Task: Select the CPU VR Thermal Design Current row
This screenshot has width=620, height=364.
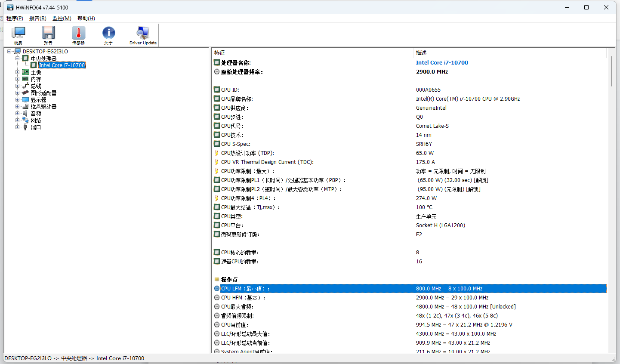Action: point(410,162)
